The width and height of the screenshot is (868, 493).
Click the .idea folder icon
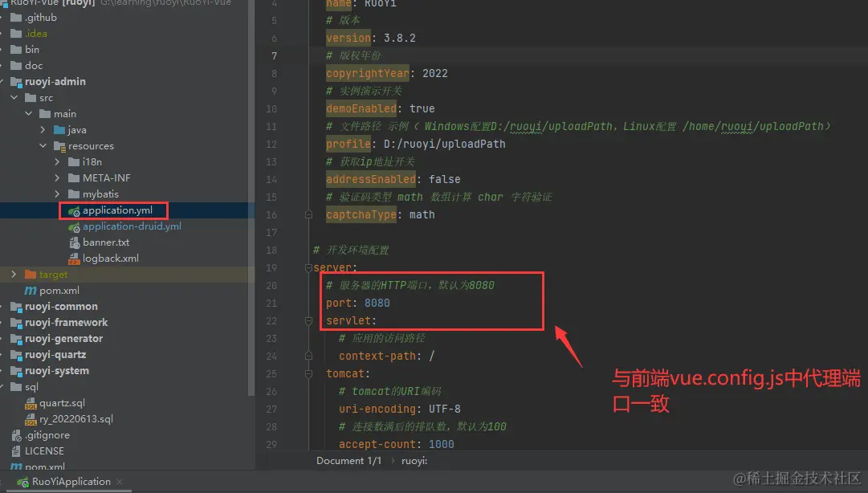[x=16, y=34]
